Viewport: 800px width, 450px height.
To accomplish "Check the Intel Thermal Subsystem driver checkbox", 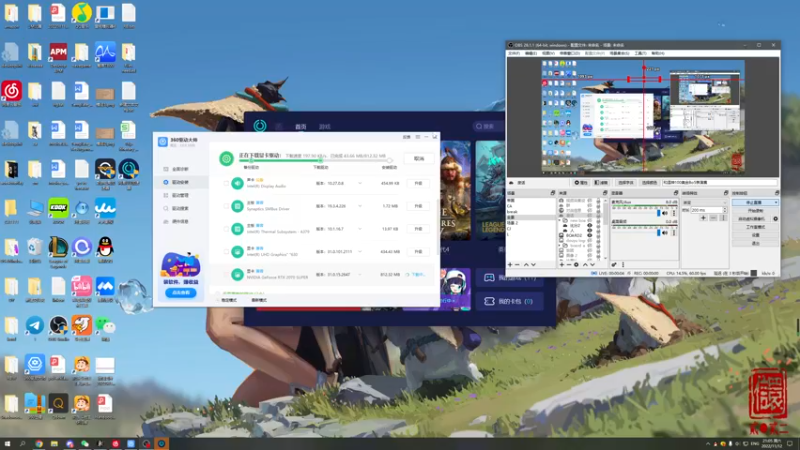I will pos(226,229).
